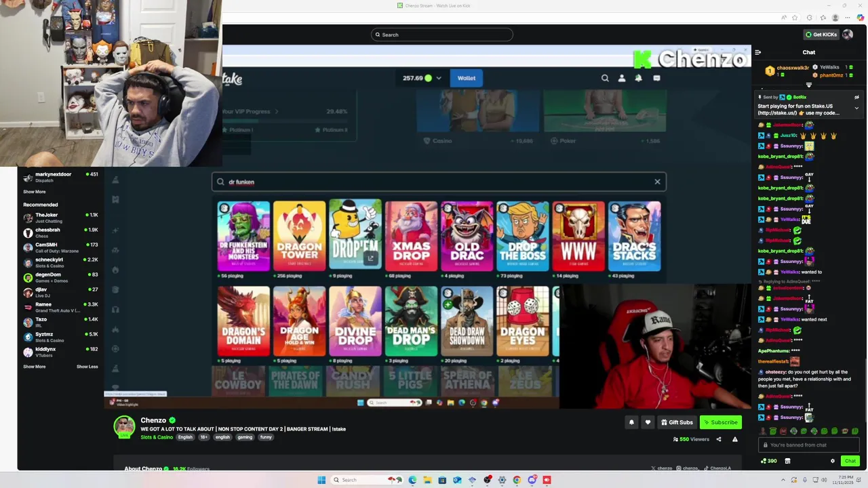Screen dimensions: 868x488
Task: Open the Slots & Casino category link
Action: [157, 437]
